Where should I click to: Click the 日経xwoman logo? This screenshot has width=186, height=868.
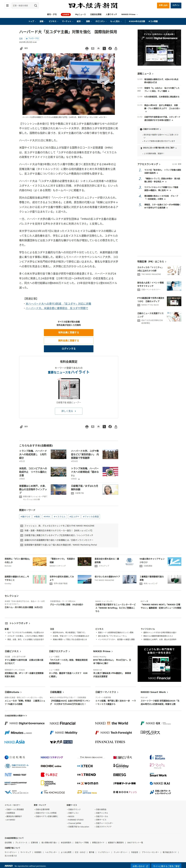coord(87,783)
